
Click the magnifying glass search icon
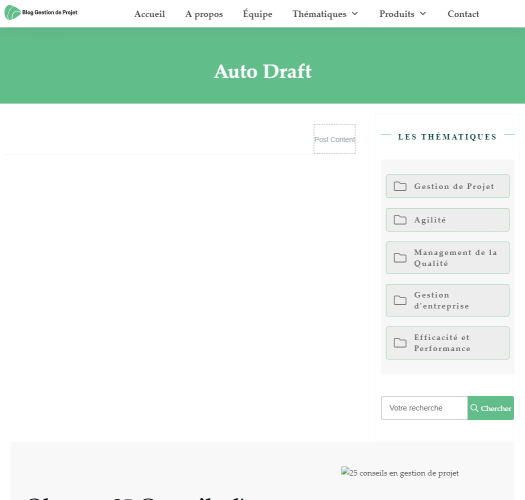(x=474, y=408)
